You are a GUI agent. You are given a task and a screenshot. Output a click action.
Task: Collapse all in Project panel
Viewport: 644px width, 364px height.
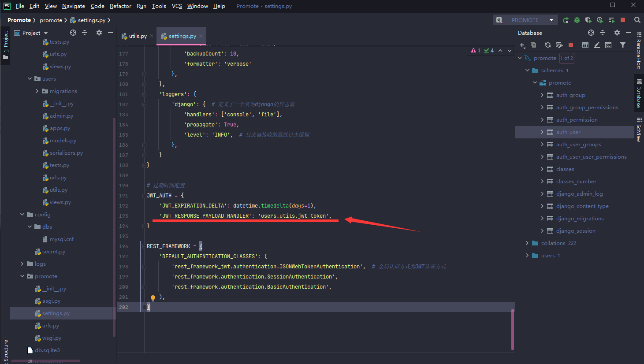click(85, 33)
